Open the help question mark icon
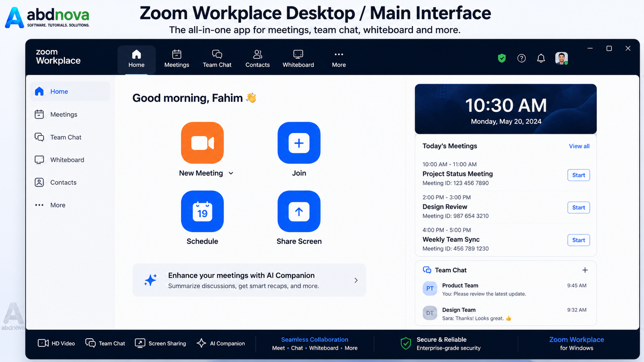This screenshot has width=644, height=362. (521, 58)
